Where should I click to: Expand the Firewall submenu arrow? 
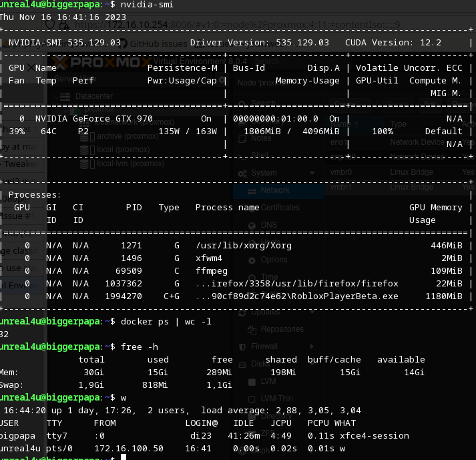312,347
